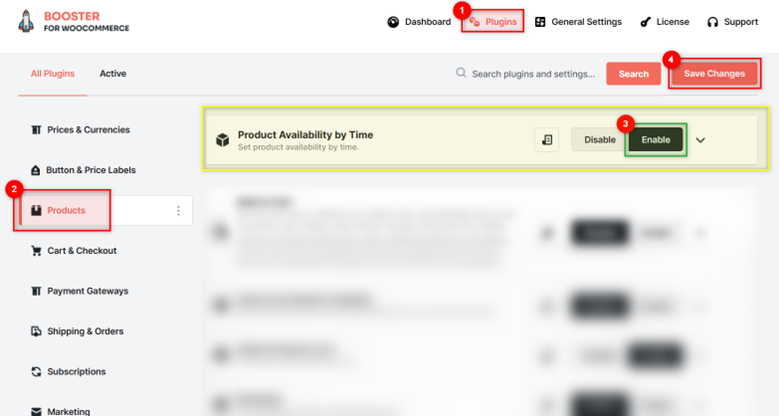The image size is (779, 416).
Task: Click the Product Availability by Time box icon
Action: click(x=223, y=140)
